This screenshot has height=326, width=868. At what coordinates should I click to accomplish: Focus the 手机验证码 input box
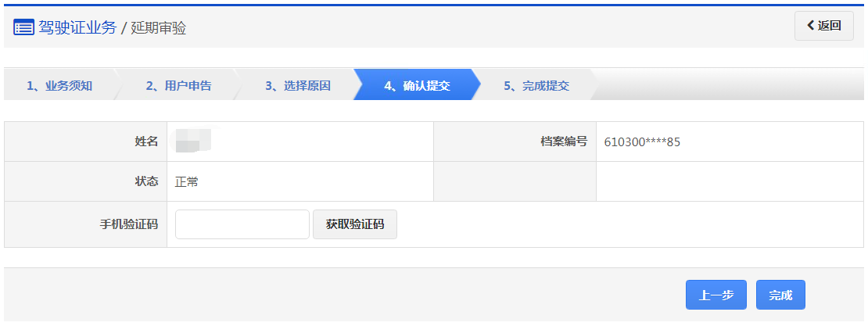pyautogui.click(x=242, y=224)
